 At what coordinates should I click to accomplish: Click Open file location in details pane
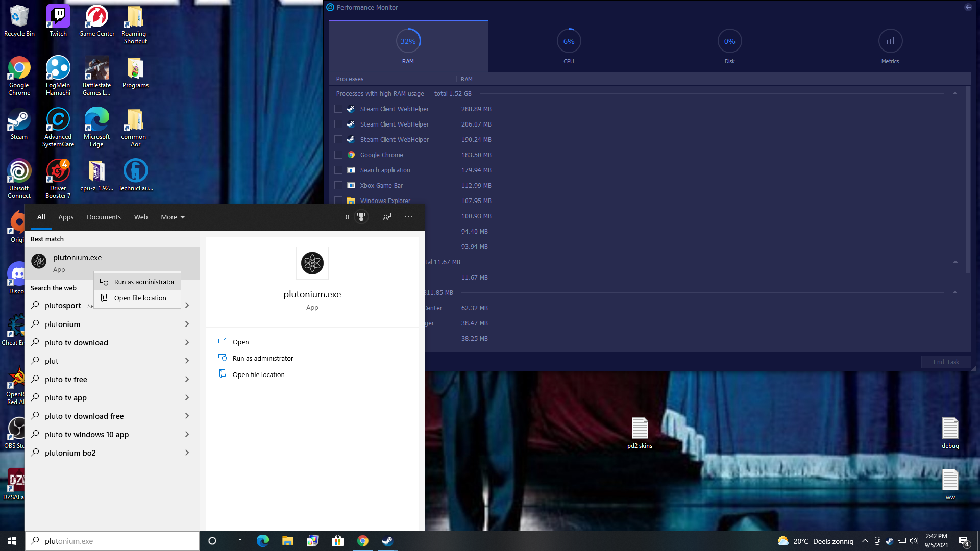258,374
